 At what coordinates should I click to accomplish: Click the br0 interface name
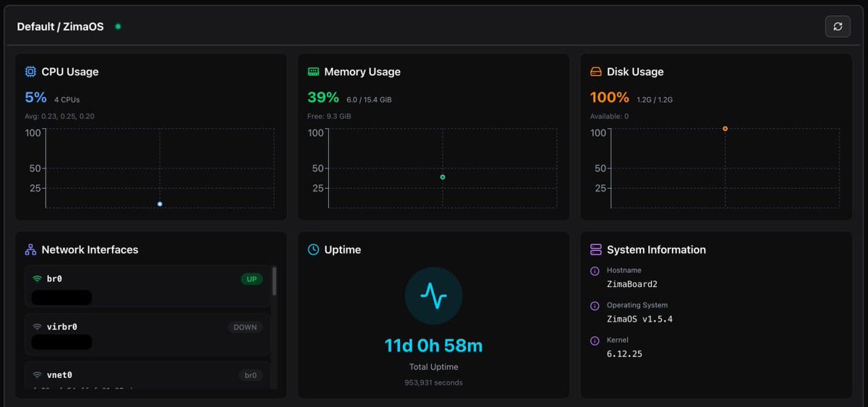(x=54, y=279)
